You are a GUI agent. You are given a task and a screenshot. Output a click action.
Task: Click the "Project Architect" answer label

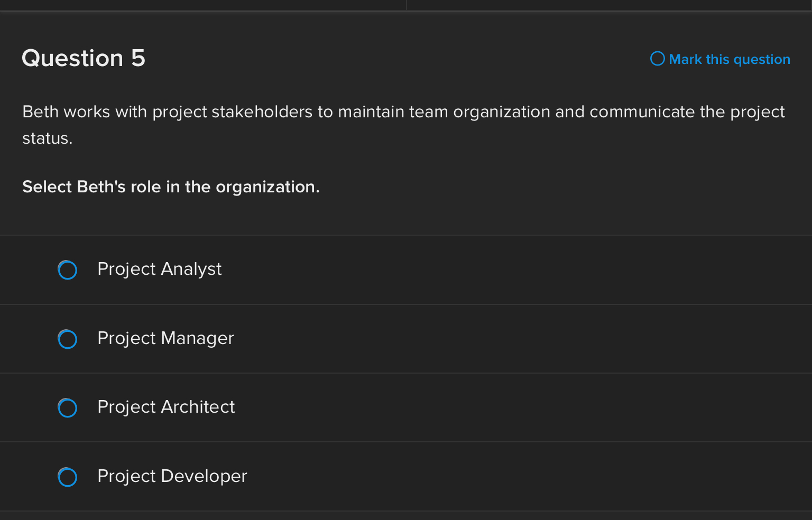coord(166,407)
